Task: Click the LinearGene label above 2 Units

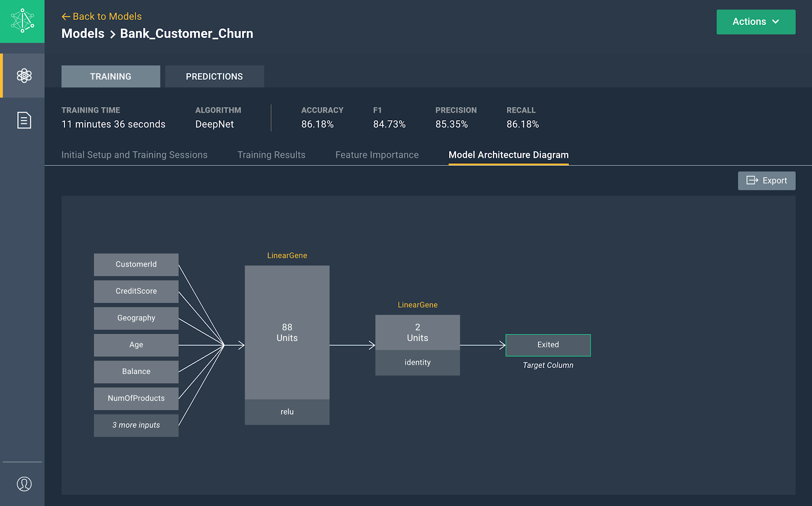Action: (x=418, y=305)
